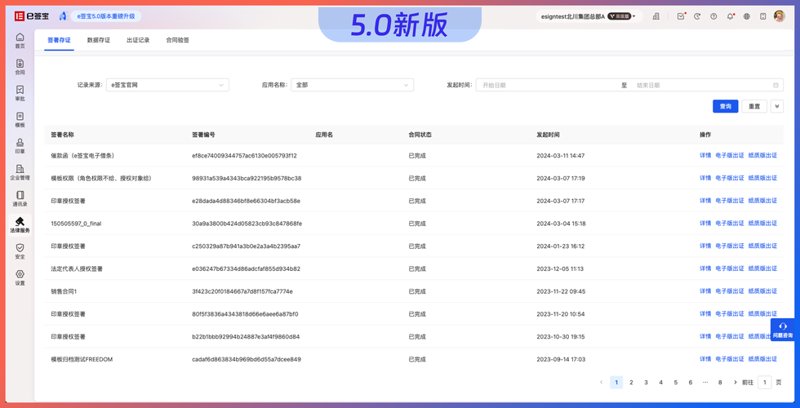Go to page 5

pyautogui.click(x=676, y=382)
